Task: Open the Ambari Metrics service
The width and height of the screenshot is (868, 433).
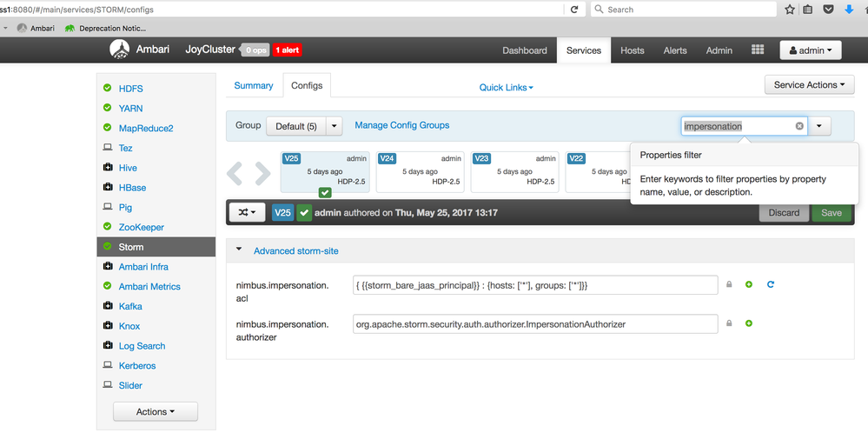Action: (149, 286)
